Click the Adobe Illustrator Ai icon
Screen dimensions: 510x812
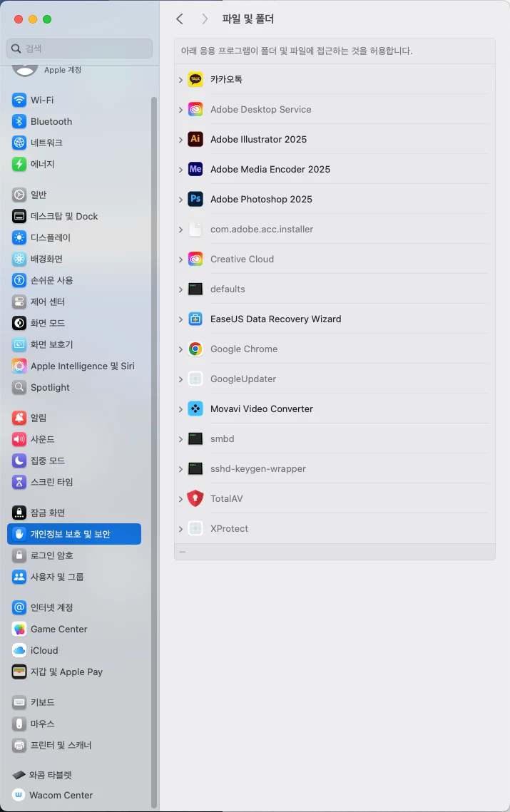tap(195, 139)
